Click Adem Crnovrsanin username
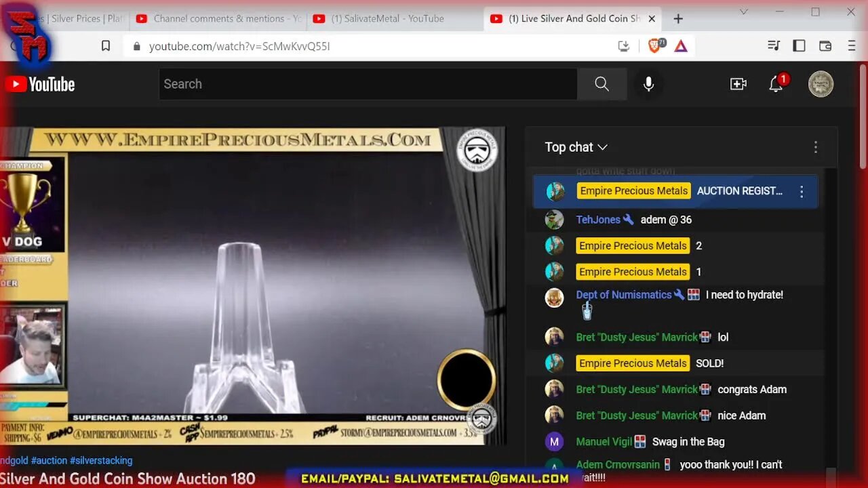Screen dimensions: 868x488 pyautogui.click(x=618, y=465)
